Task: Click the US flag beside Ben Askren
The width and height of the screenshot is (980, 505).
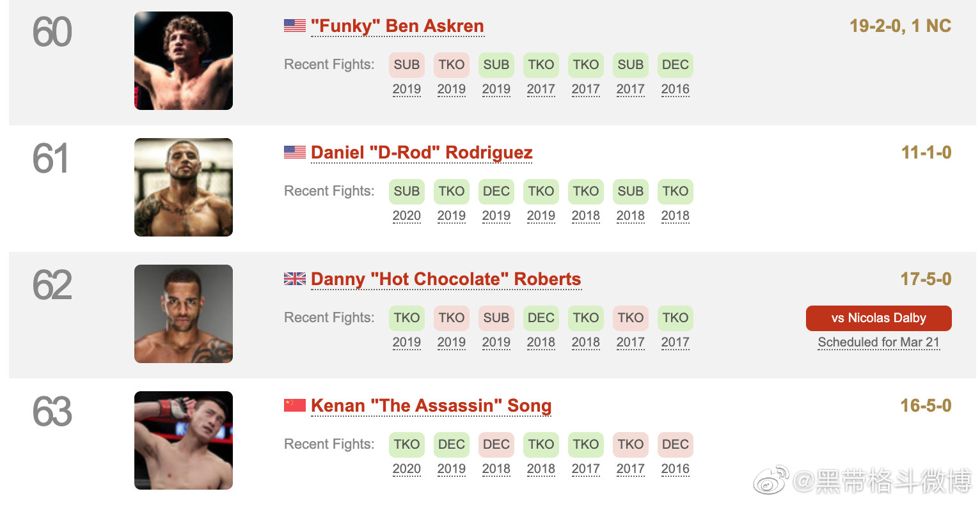Action: (x=295, y=26)
